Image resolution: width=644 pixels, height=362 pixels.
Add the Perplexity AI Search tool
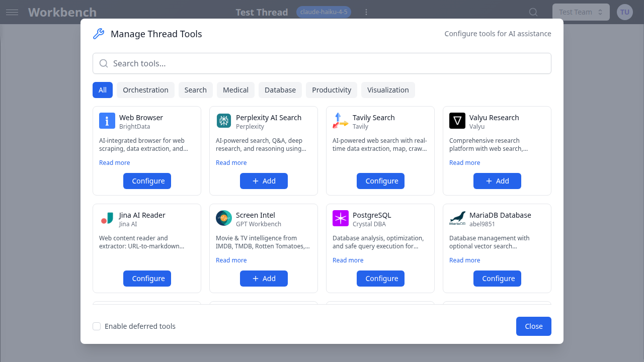[x=264, y=180]
